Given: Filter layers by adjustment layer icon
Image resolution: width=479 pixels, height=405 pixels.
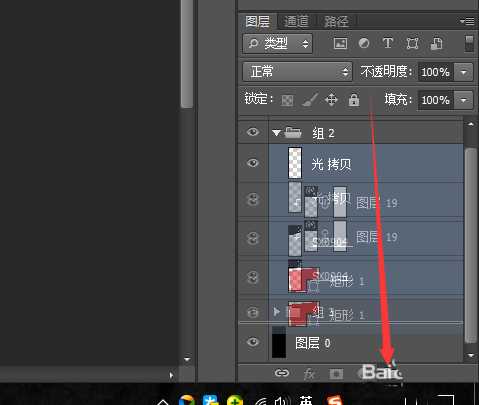Looking at the screenshot, I should [x=364, y=43].
